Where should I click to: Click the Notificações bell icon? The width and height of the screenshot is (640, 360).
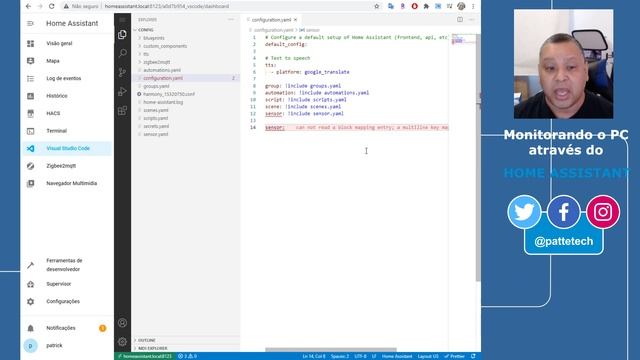[31, 328]
